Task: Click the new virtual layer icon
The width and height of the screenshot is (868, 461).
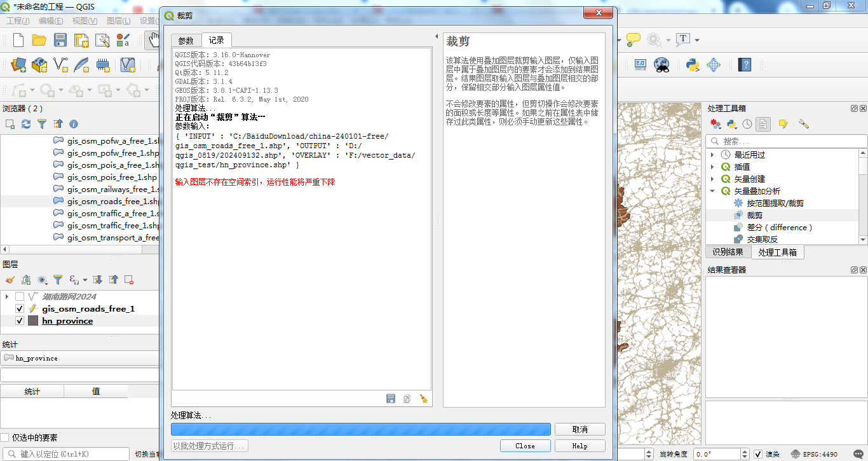Action: click(x=128, y=64)
